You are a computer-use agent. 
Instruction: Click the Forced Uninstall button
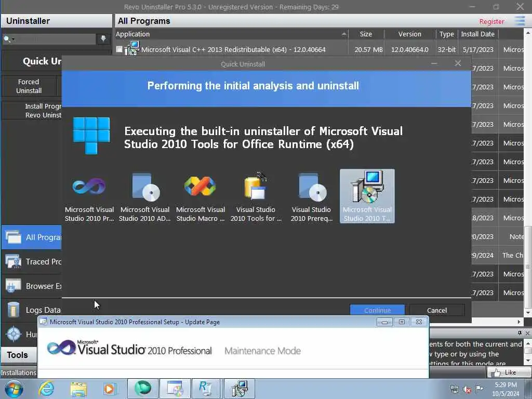pos(29,86)
